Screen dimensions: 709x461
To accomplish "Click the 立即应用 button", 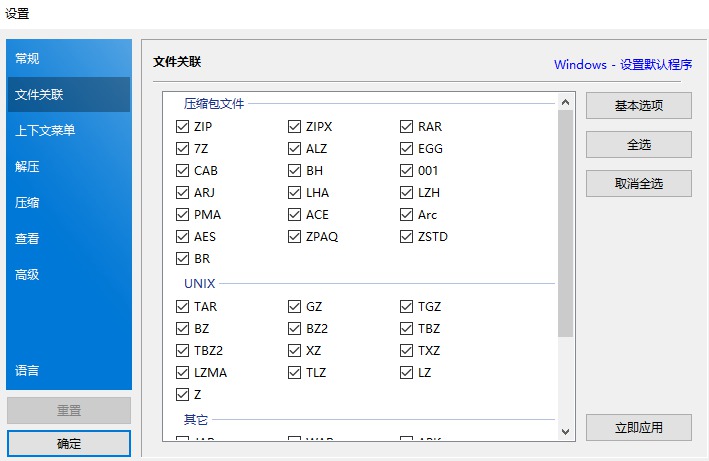I will click(x=639, y=428).
